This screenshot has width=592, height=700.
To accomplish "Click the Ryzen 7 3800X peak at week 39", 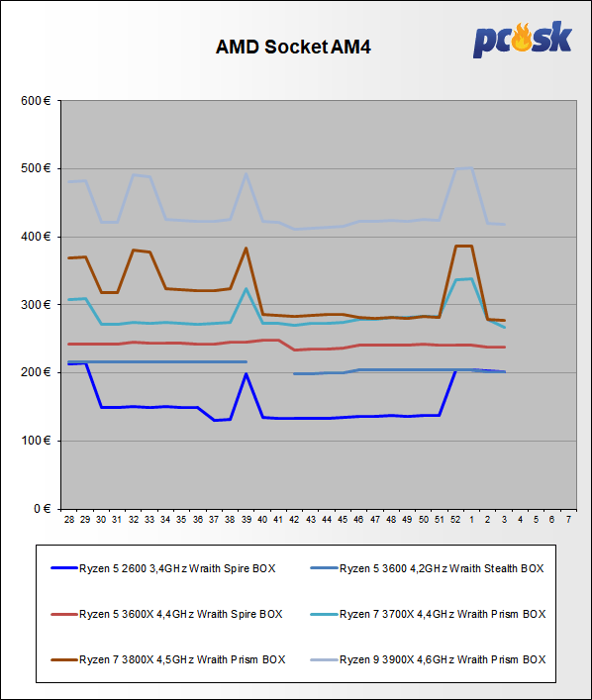I will pos(246,249).
